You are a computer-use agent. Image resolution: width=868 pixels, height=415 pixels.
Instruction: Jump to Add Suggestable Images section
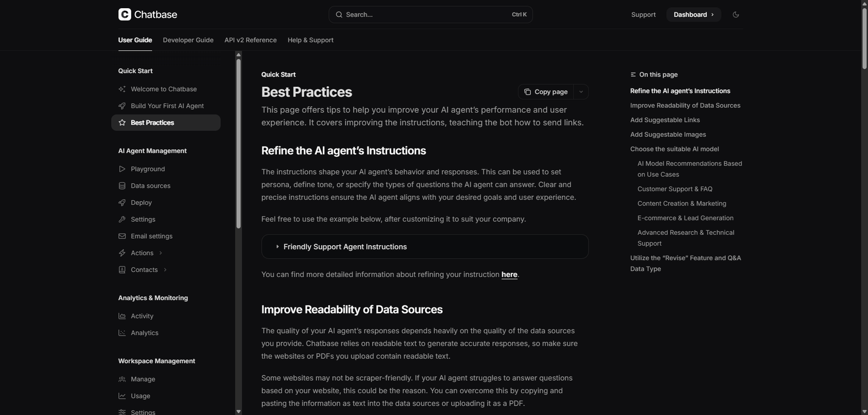pyautogui.click(x=668, y=135)
